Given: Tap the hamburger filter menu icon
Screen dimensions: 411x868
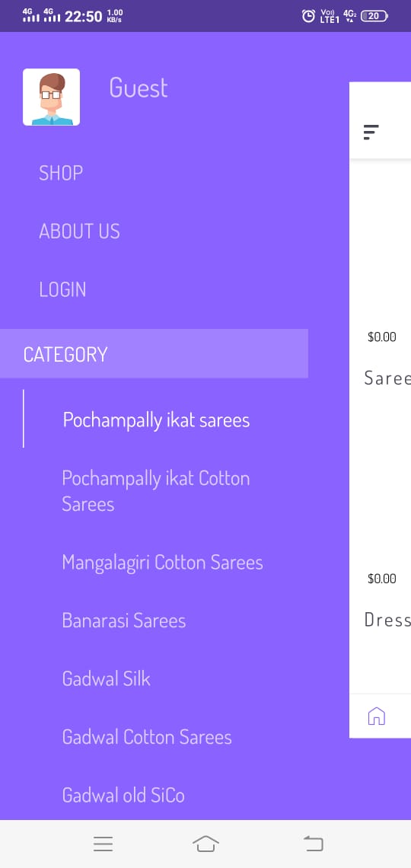Looking at the screenshot, I should (x=371, y=132).
